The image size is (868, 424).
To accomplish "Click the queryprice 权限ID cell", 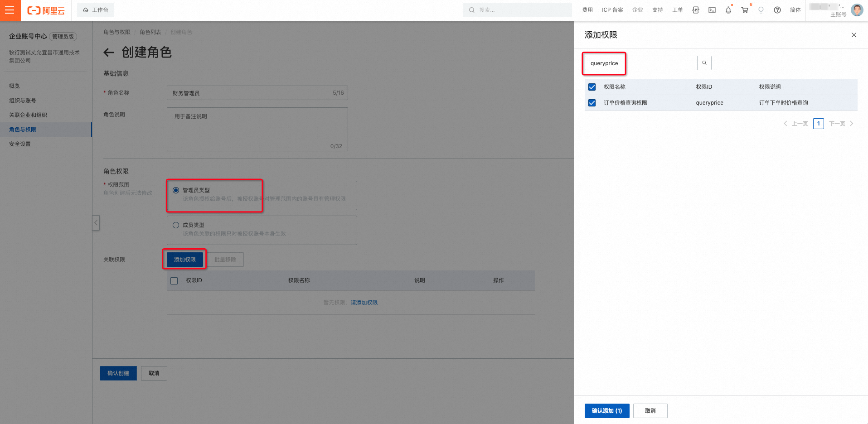I will coord(710,103).
